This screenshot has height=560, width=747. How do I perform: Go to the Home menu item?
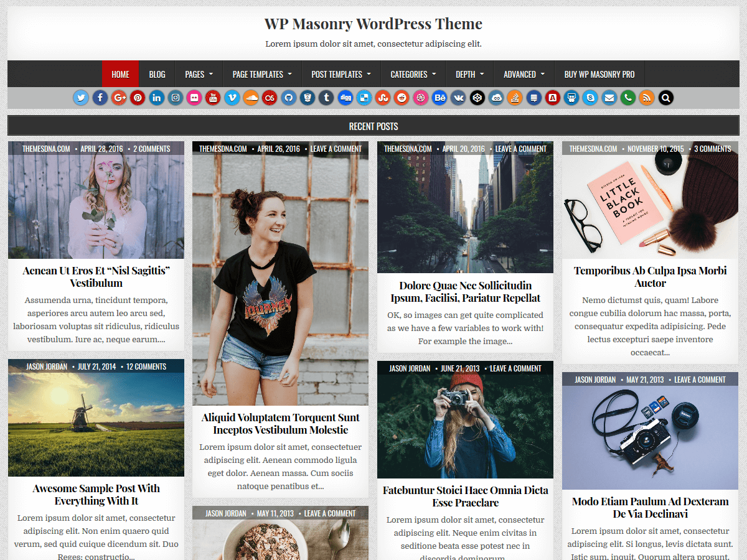pyautogui.click(x=121, y=74)
